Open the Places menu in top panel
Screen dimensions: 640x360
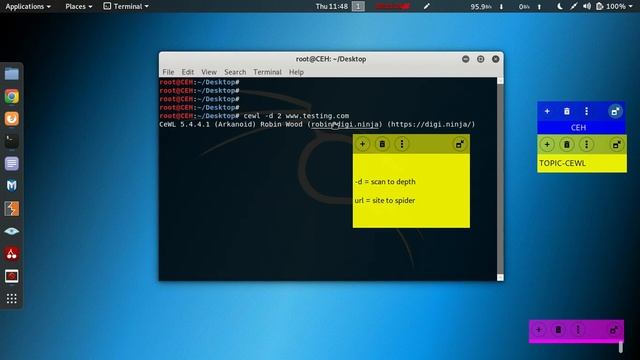[79, 6]
